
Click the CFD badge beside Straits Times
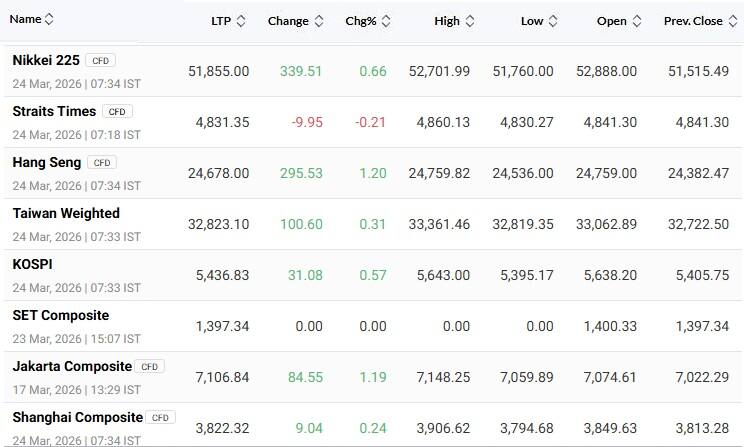(x=117, y=112)
